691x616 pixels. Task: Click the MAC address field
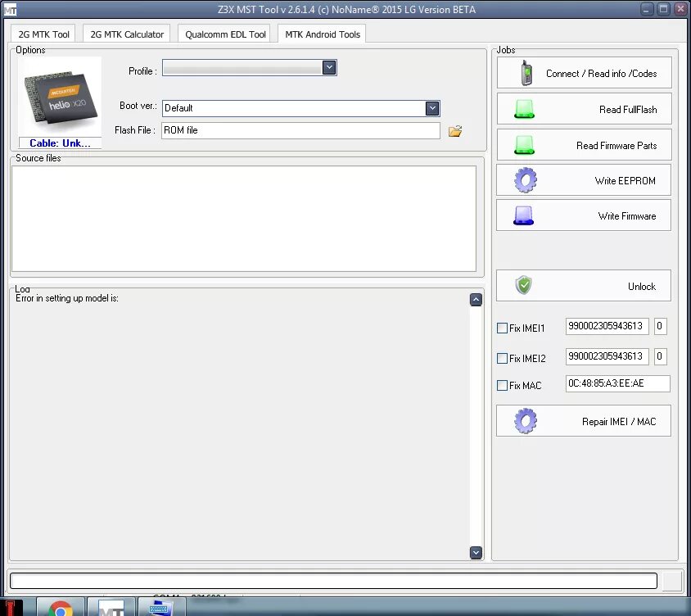(x=618, y=383)
